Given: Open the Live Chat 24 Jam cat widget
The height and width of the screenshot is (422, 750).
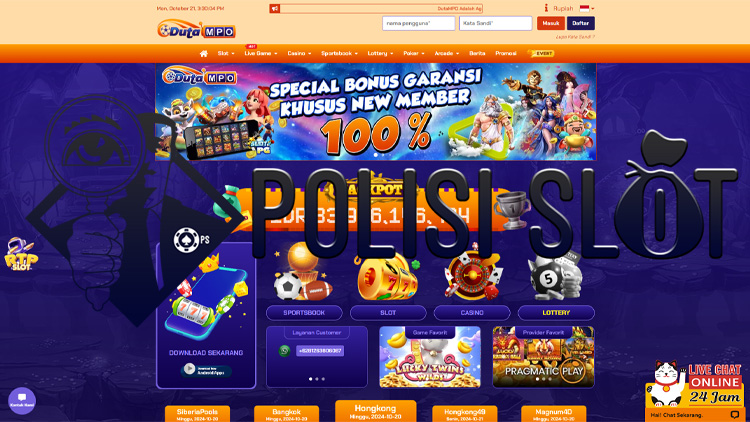Looking at the screenshot, I should [694, 390].
